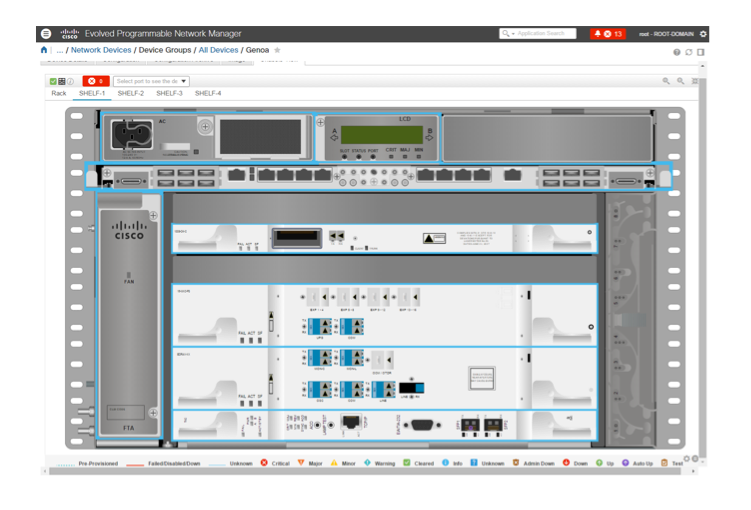Click Admin Down legend icon
Viewport: 751px width, 510px height.
pyautogui.click(x=516, y=463)
